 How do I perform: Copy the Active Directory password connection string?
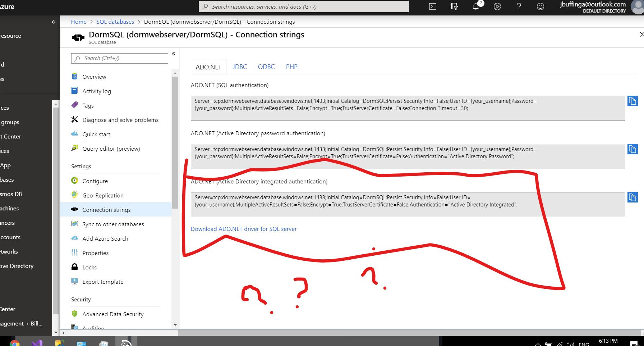pyautogui.click(x=632, y=149)
